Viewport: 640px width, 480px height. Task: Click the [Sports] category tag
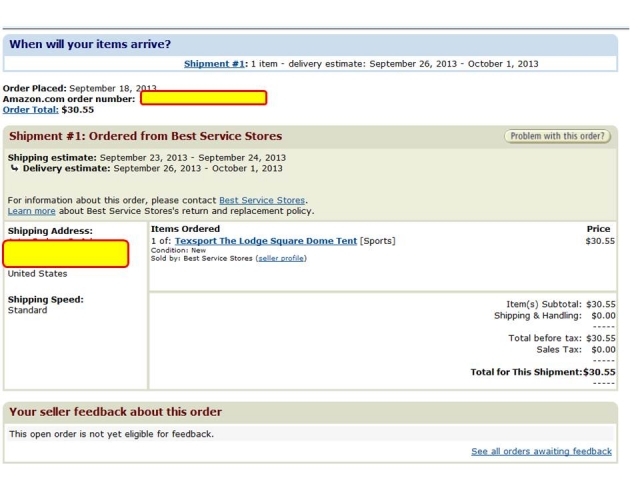coord(378,241)
